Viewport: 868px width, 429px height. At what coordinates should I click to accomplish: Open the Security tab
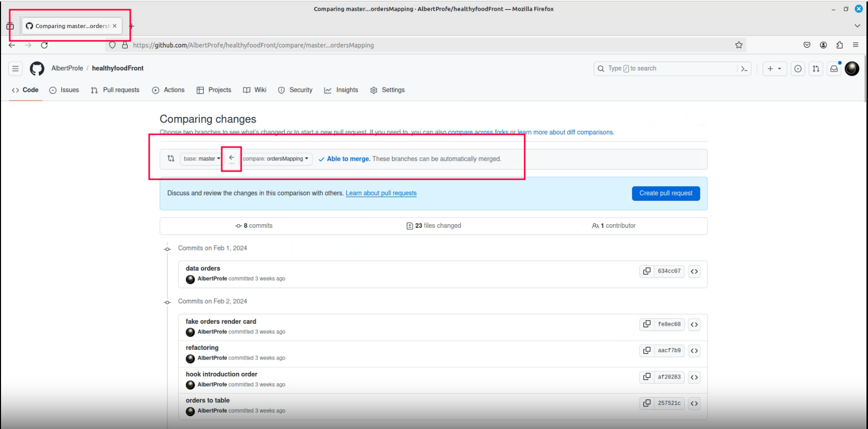(x=295, y=90)
